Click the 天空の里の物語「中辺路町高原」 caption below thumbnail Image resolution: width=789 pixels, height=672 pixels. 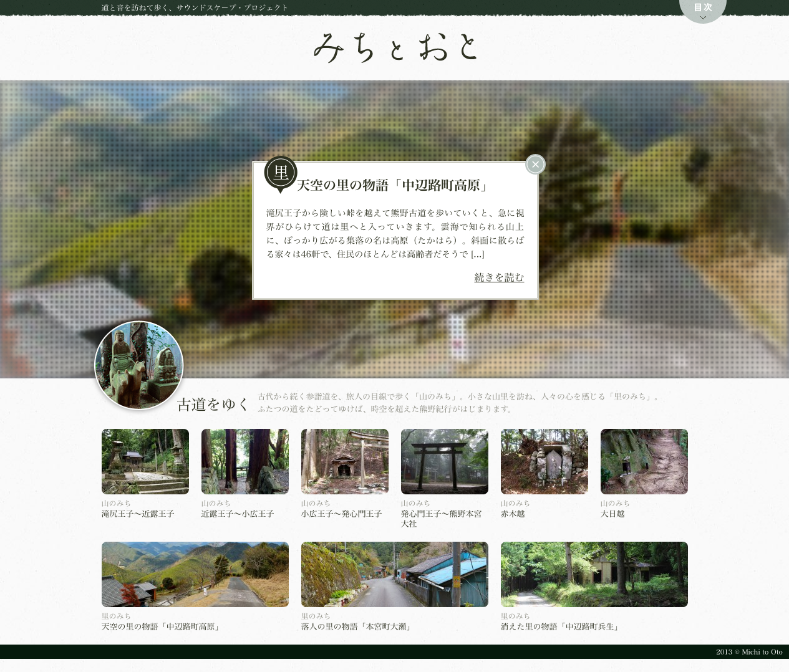[162, 626]
